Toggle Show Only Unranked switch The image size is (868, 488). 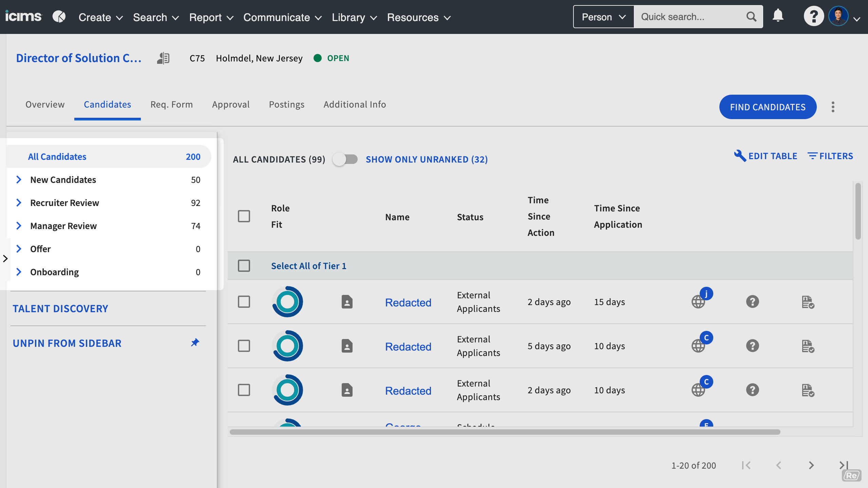345,159
